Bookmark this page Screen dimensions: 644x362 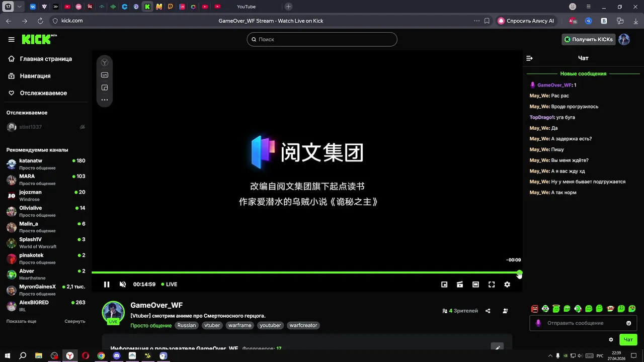click(487, 21)
